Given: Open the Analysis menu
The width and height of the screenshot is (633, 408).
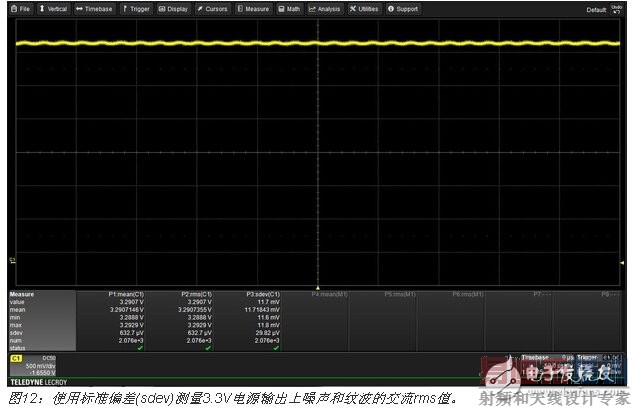Looking at the screenshot, I should click(325, 9).
